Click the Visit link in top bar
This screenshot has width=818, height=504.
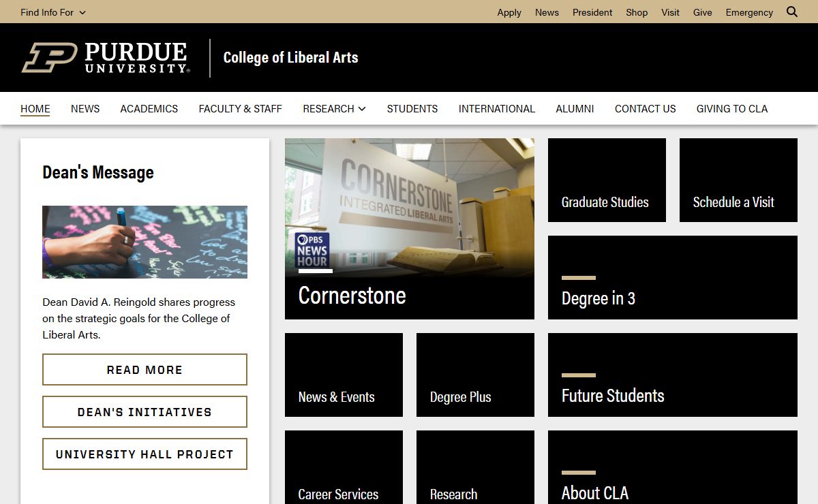point(670,12)
